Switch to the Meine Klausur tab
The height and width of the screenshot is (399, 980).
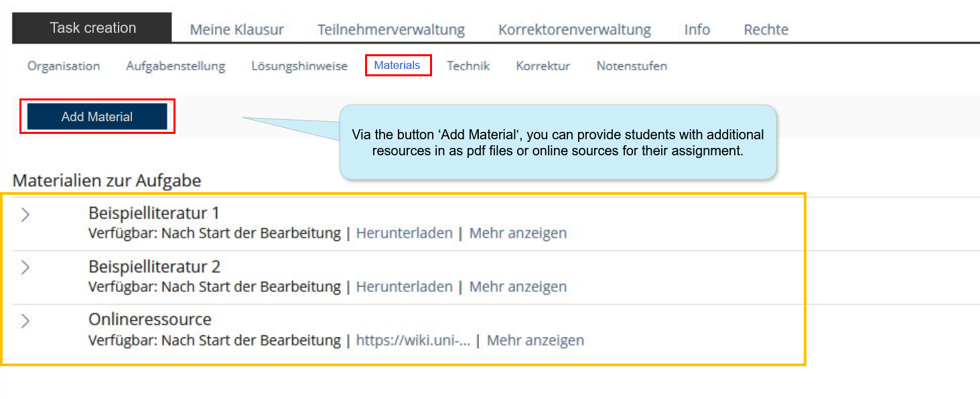click(237, 29)
